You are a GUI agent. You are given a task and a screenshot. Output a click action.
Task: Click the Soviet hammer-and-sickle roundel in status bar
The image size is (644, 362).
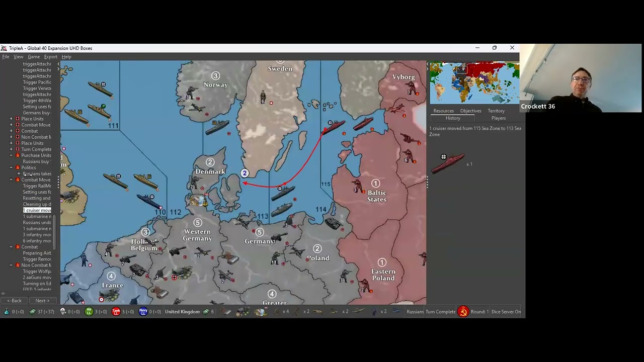click(463, 312)
